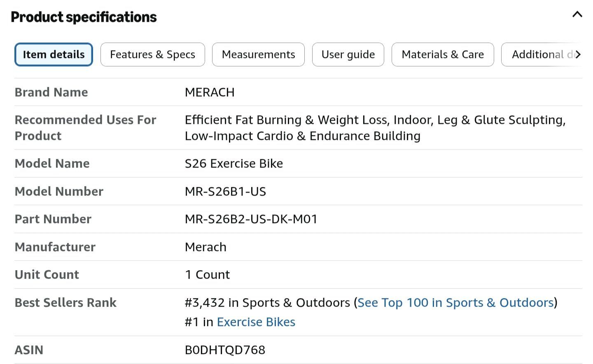Click the MERACH brand name value
The width and height of the screenshot is (593, 364).
pos(210,92)
